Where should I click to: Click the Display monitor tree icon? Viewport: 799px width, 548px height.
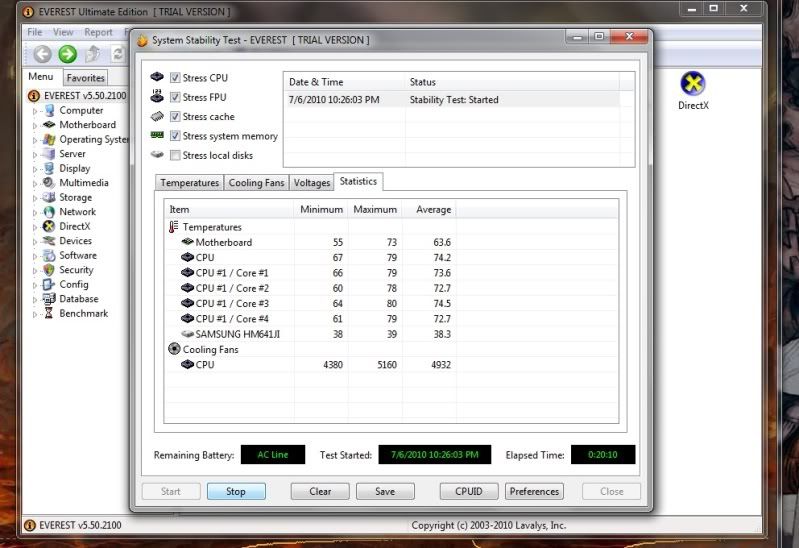(49, 168)
